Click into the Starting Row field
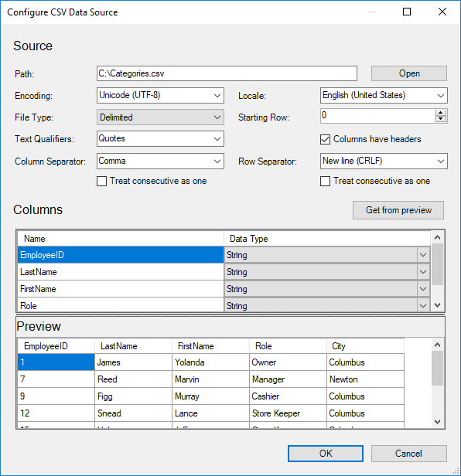 (x=377, y=116)
